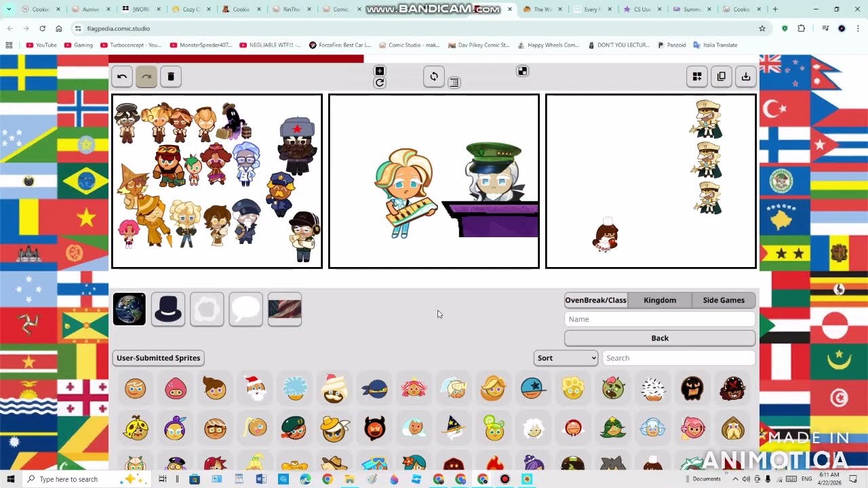
Task: Click the Back button
Action: coord(660,338)
